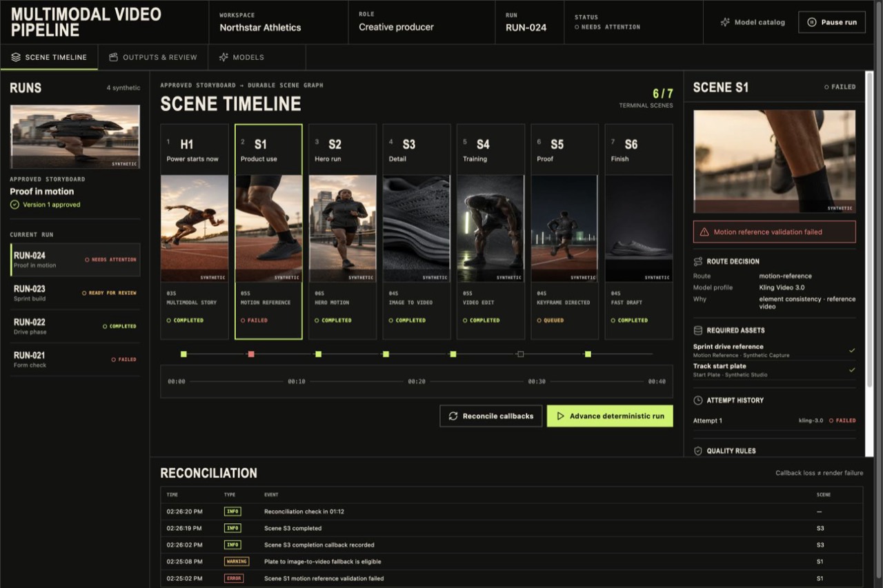Click the pause icon in Pause run
The image size is (883, 588).
click(812, 22)
